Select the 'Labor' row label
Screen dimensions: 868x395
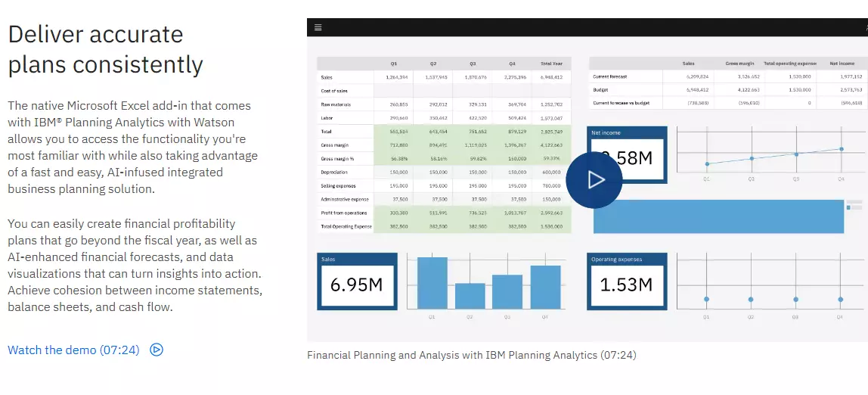327,118
